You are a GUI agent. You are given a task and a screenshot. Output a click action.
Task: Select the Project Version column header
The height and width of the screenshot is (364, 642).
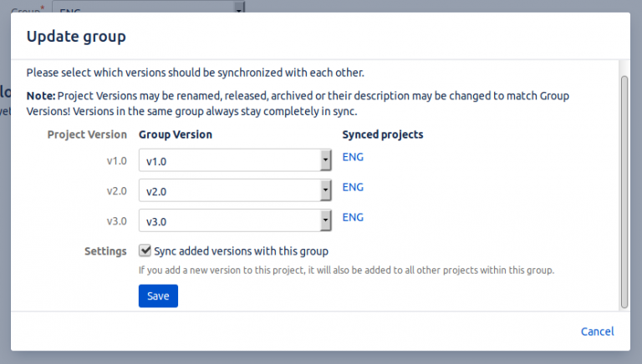coord(87,134)
